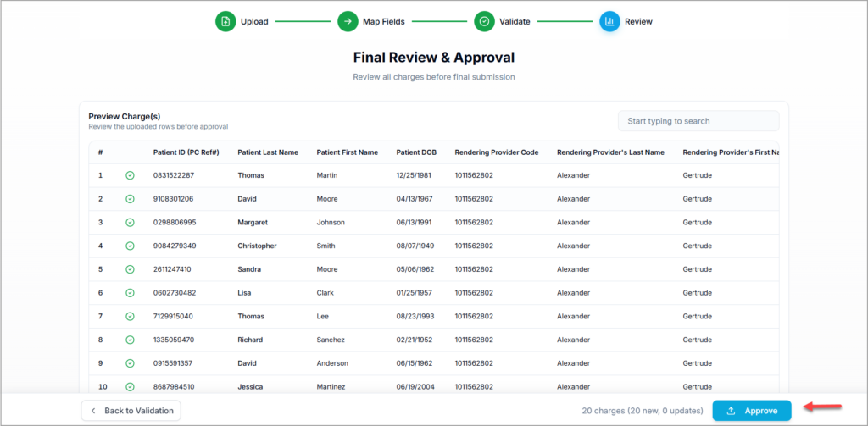868x426 pixels.
Task: Click last name Christopher in row 4
Action: [257, 246]
